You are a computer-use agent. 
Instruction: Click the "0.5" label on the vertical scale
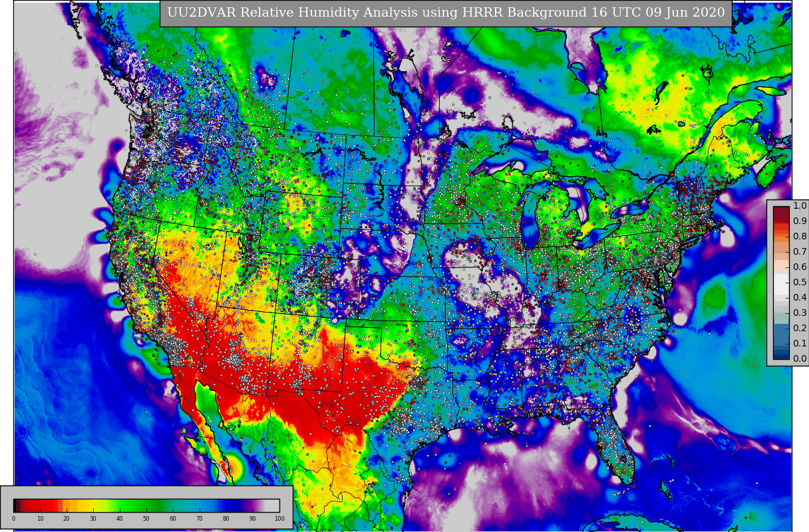(800, 283)
